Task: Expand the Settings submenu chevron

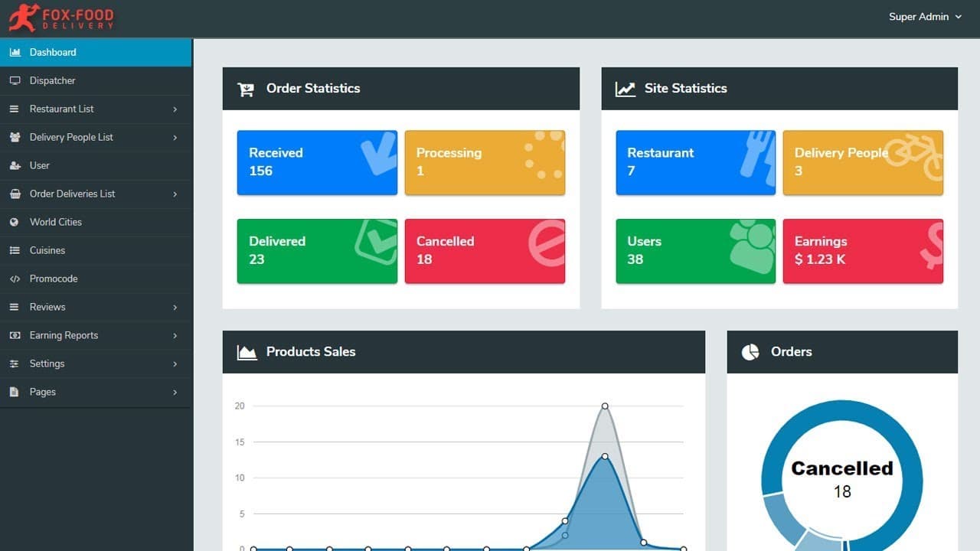Action: [x=175, y=364]
